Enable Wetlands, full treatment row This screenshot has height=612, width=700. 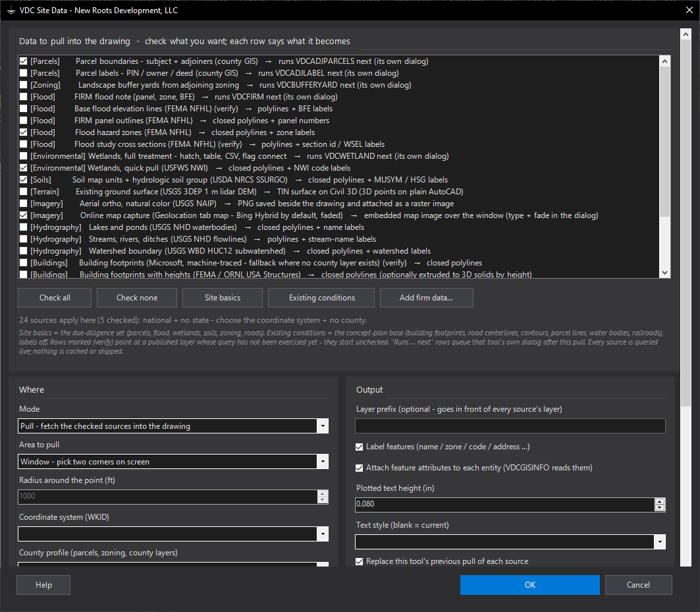[23, 156]
